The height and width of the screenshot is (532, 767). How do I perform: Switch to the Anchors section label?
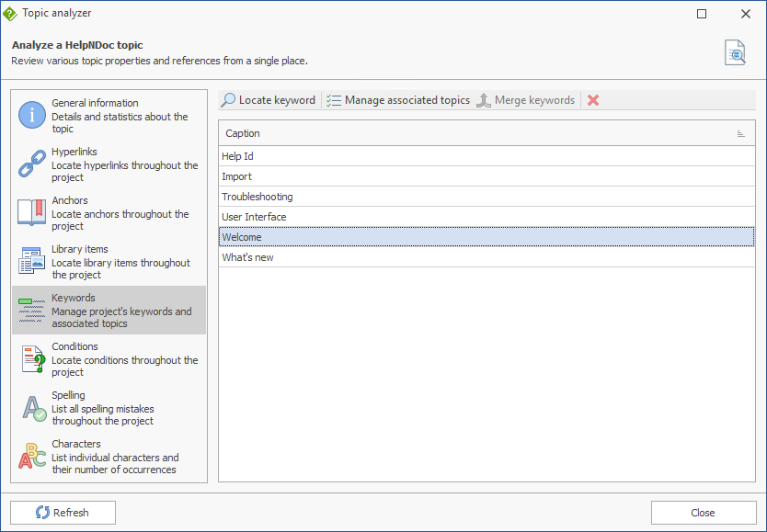[x=70, y=200]
